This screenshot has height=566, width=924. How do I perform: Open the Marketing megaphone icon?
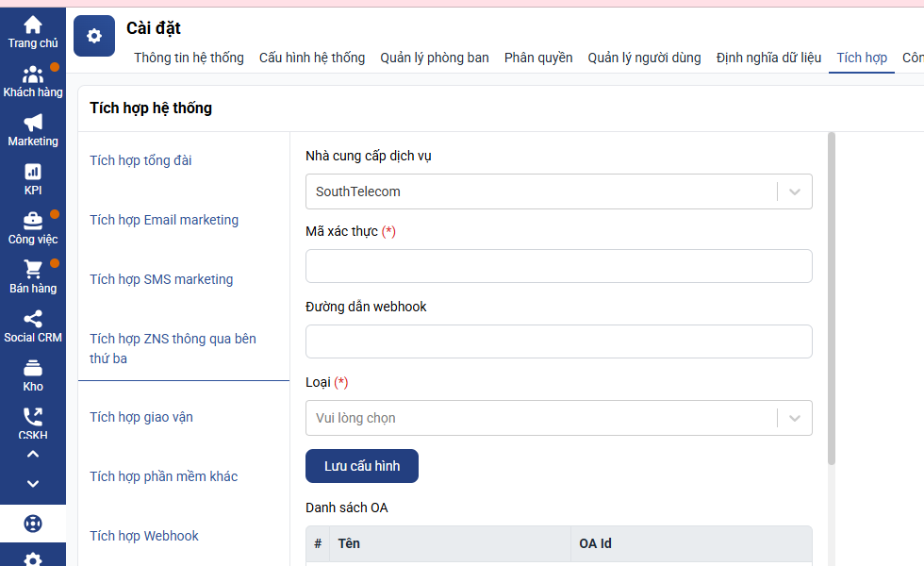[x=33, y=123]
